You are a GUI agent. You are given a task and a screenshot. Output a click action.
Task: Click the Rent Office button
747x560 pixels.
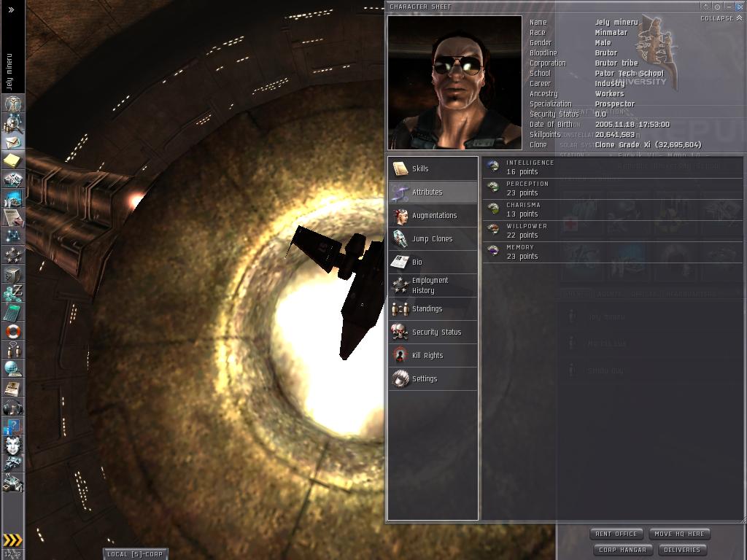[x=616, y=534]
